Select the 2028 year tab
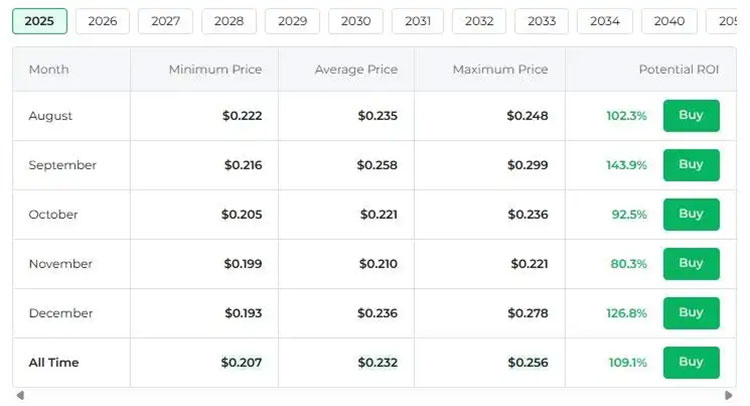The height and width of the screenshot is (406, 750). point(228,21)
